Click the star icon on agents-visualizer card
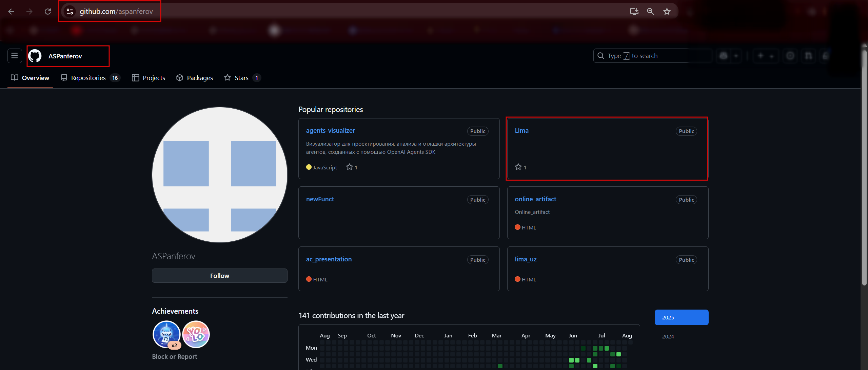 350,167
